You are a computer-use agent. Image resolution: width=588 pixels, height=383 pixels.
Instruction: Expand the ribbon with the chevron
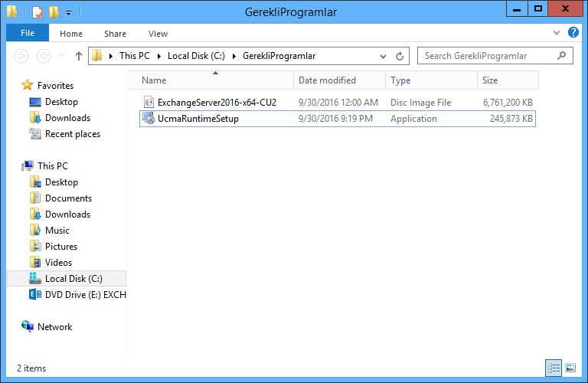coord(557,33)
